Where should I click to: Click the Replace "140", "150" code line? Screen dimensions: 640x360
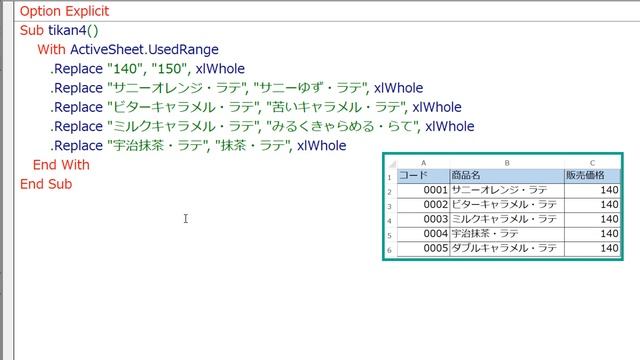(x=147, y=69)
